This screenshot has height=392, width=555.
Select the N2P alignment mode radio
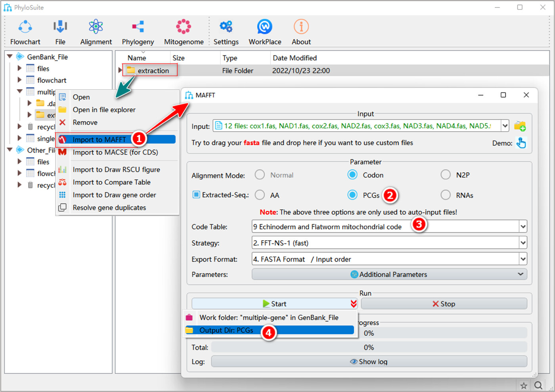click(446, 175)
